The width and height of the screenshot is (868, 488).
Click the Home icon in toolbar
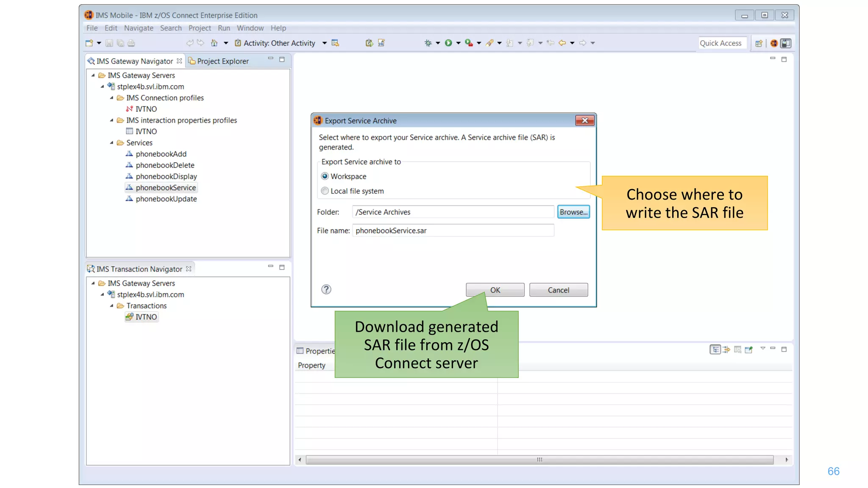point(214,43)
